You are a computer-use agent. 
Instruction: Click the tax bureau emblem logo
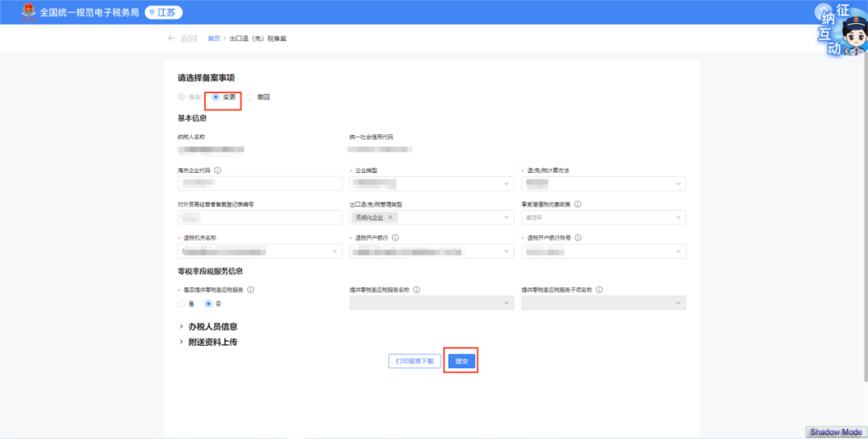point(28,12)
